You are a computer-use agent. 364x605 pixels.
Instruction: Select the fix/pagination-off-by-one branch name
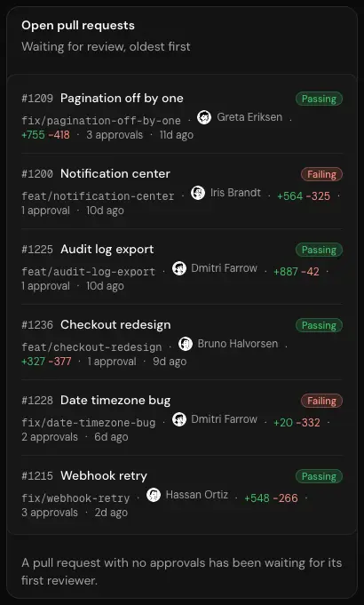(x=101, y=121)
